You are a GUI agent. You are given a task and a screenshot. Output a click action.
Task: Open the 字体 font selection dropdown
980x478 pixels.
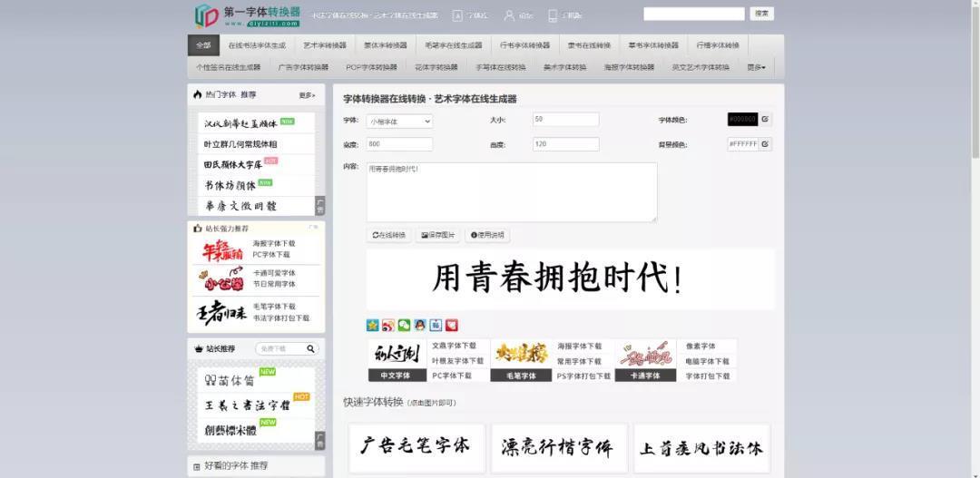coord(399,120)
